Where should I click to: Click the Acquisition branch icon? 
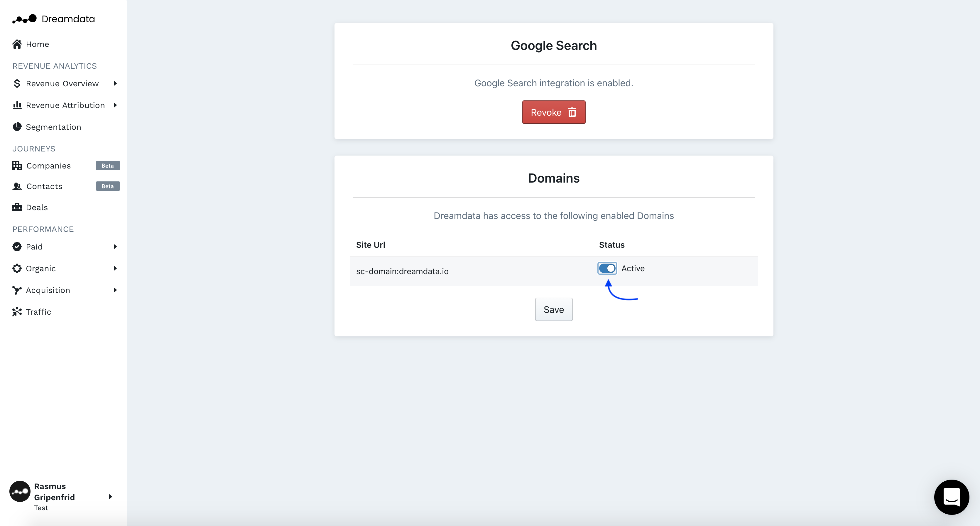click(x=17, y=290)
